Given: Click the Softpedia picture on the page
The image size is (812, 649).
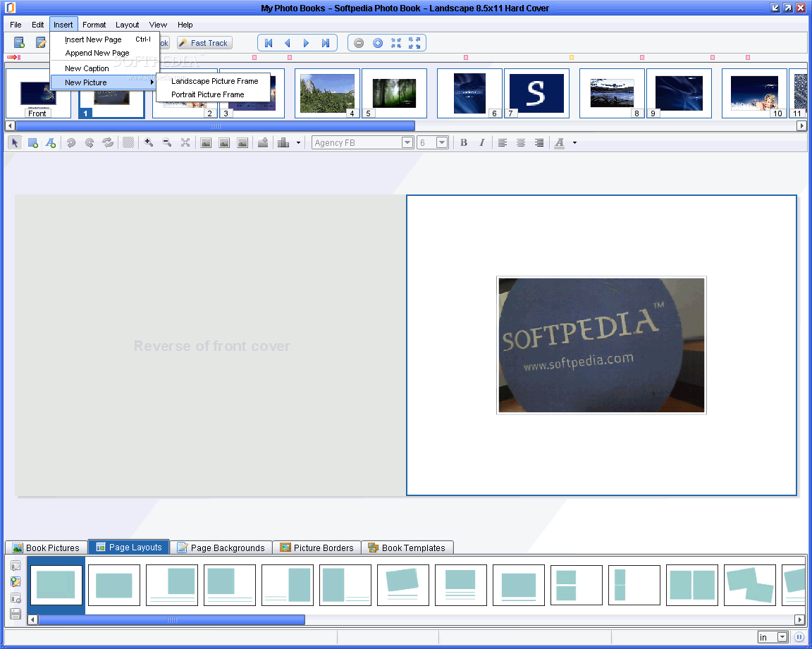Looking at the screenshot, I should (601, 345).
